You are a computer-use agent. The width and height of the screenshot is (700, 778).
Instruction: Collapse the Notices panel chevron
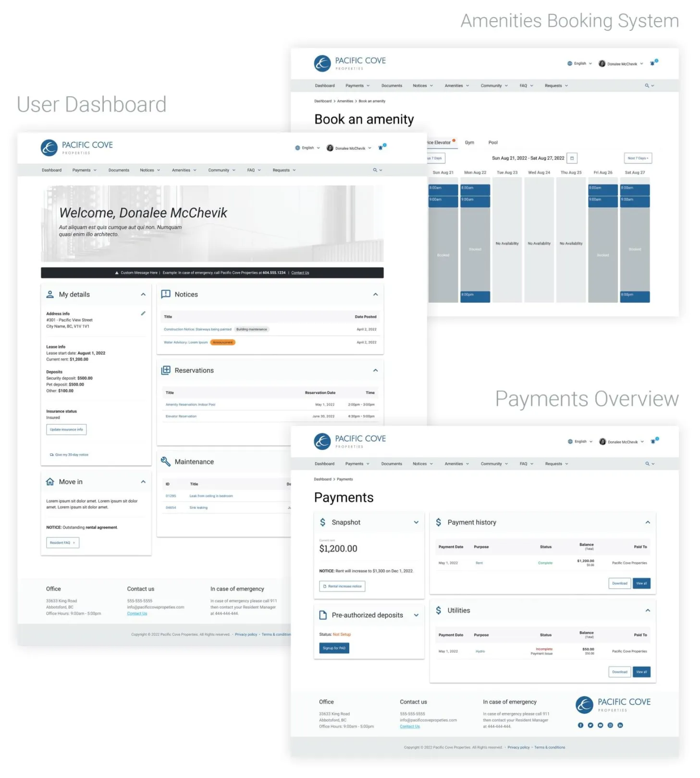(x=375, y=294)
